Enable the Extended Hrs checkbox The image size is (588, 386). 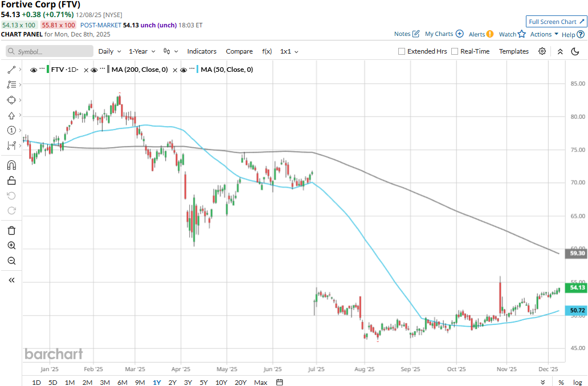point(402,51)
